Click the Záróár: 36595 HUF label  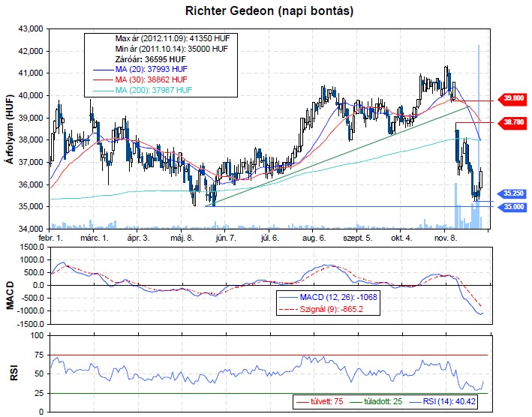point(150,59)
